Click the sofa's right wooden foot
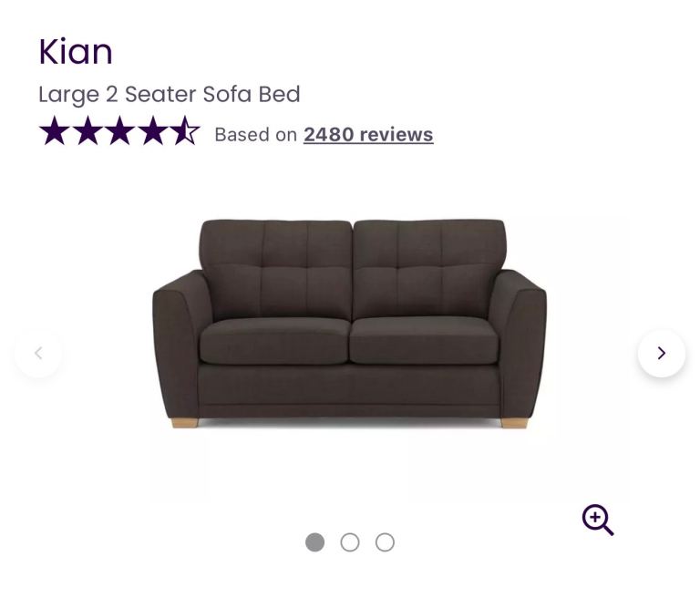This screenshot has height=598, width=700. 514,422
